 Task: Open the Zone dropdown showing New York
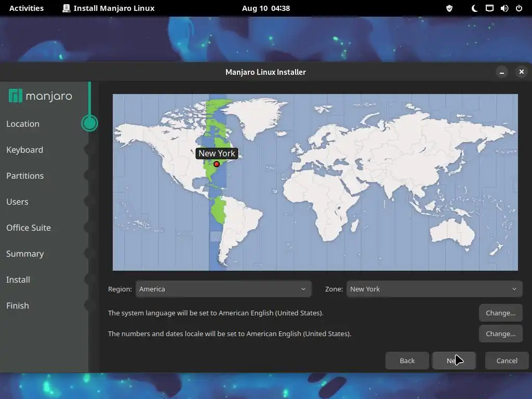click(434, 289)
